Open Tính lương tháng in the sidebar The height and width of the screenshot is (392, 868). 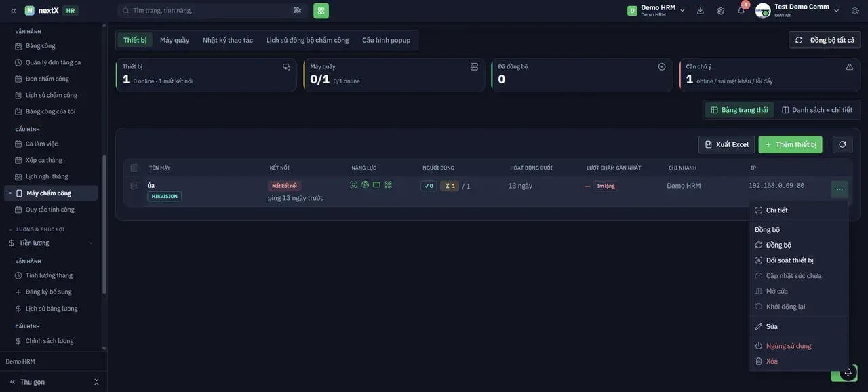tap(51, 275)
